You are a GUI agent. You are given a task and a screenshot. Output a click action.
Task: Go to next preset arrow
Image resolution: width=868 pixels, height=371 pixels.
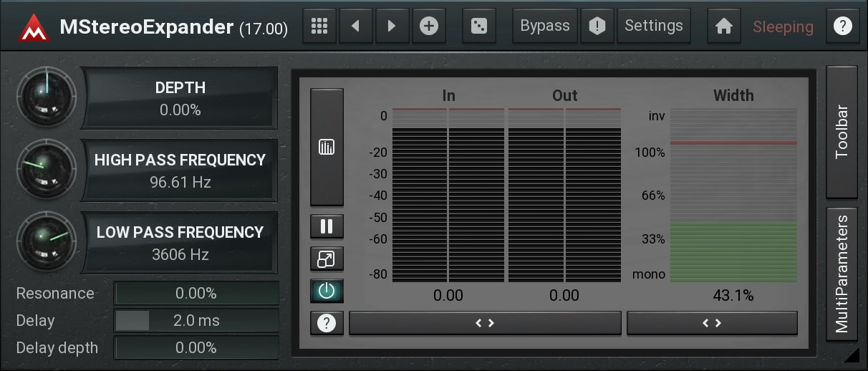[x=391, y=26]
